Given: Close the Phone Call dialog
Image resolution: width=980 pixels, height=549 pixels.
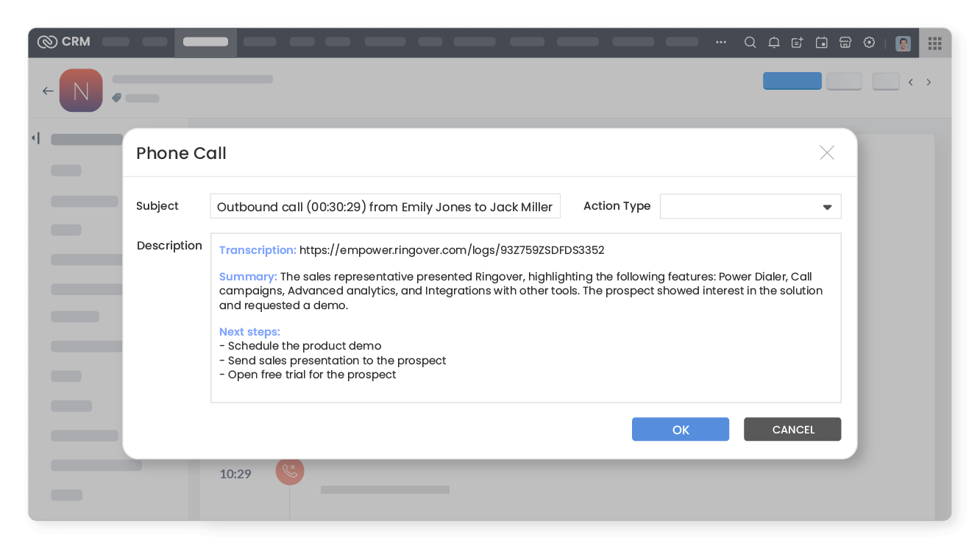Looking at the screenshot, I should click(x=826, y=152).
